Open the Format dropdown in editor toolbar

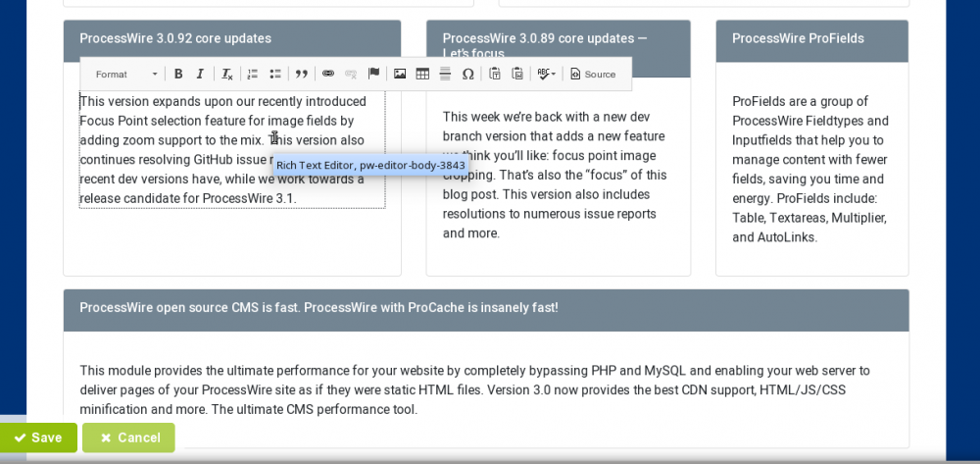125,75
